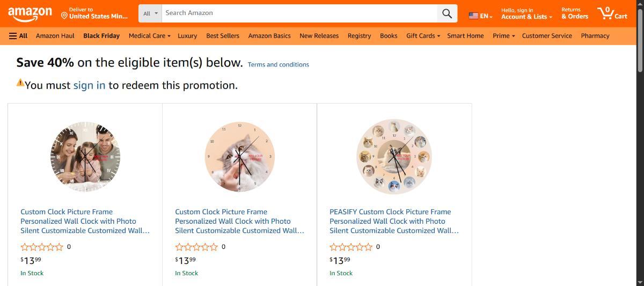Open Terms and conditions link
The width and height of the screenshot is (644, 286).
click(278, 64)
